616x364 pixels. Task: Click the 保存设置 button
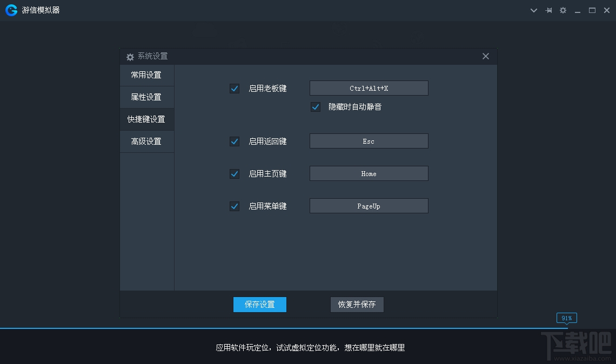[x=259, y=304]
